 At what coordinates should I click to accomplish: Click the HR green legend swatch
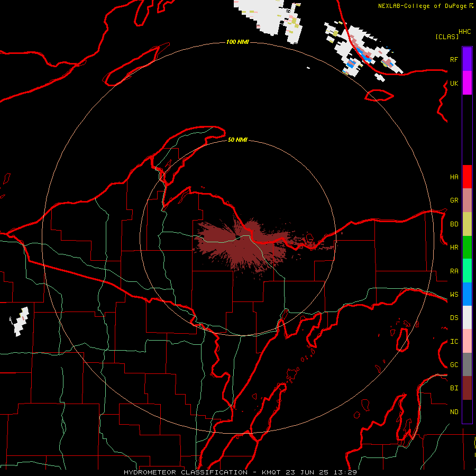click(x=467, y=248)
